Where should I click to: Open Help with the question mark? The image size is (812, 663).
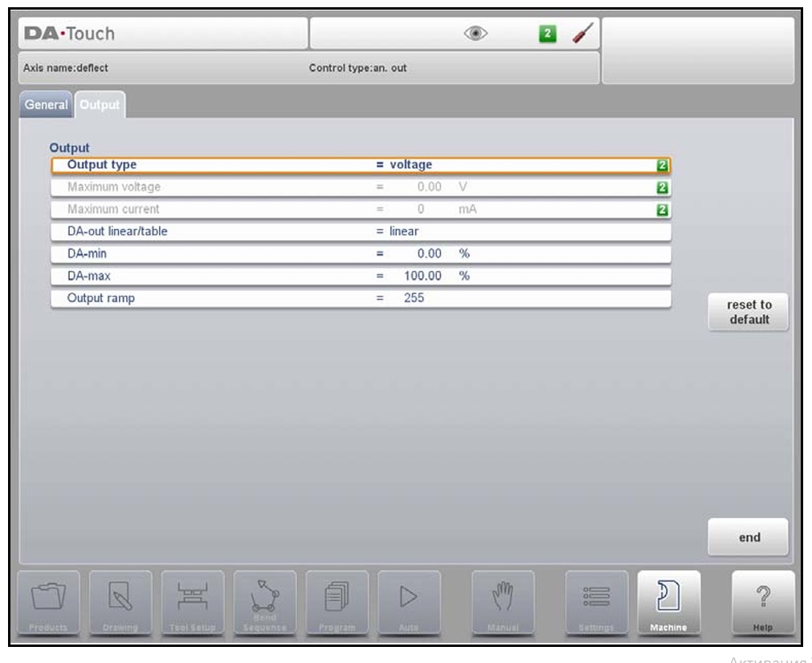[x=763, y=602]
